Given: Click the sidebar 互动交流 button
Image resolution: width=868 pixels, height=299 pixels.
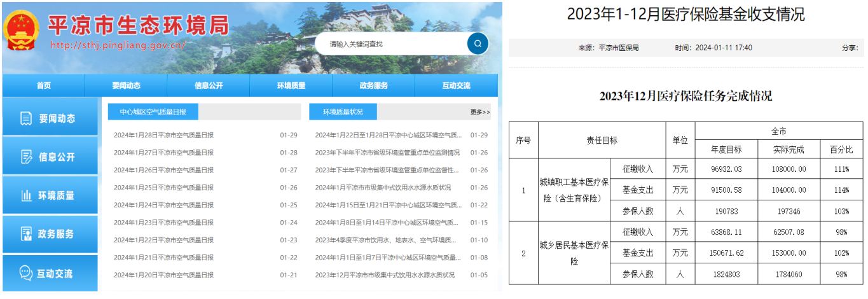Looking at the screenshot, I should pyautogui.click(x=50, y=273).
